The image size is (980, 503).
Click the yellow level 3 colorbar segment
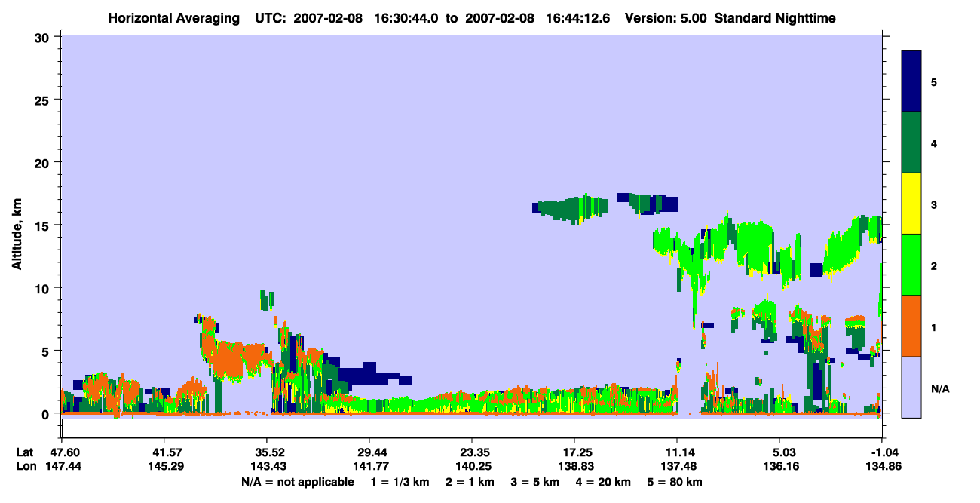(x=911, y=204)
